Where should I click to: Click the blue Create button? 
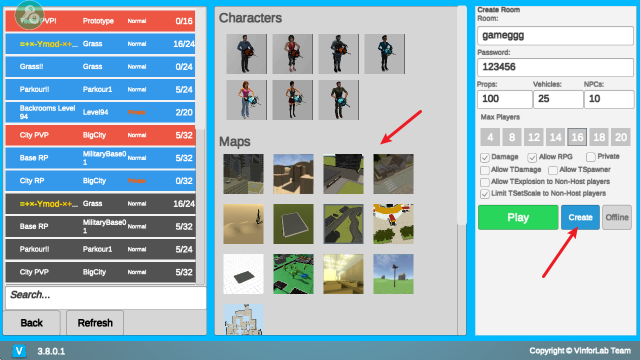click(580, 218)
